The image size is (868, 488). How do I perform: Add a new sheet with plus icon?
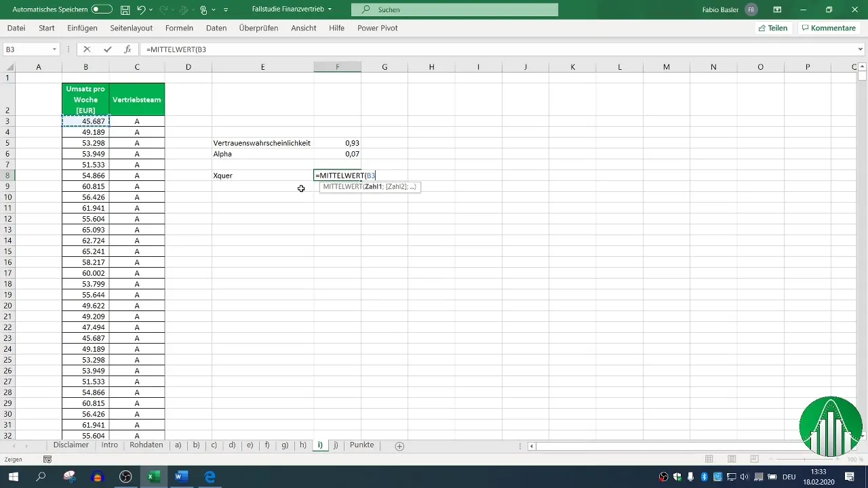[399, 446]
